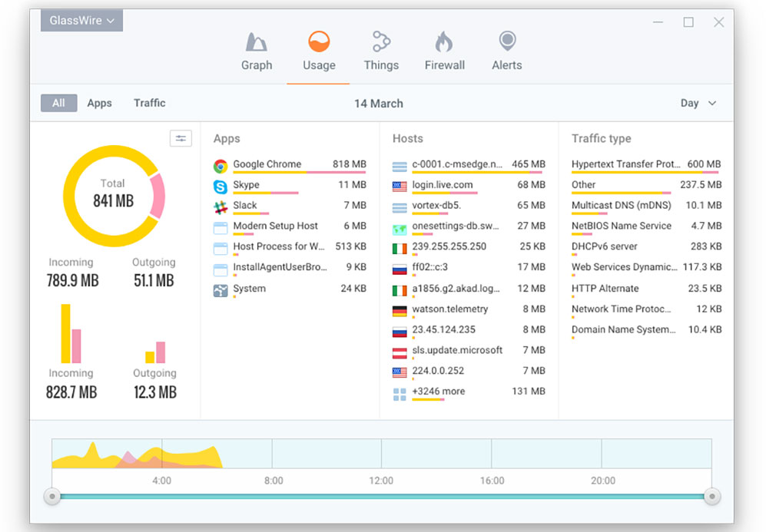Click the flag beside sls.update.microsoft

(x=400, y=352)
